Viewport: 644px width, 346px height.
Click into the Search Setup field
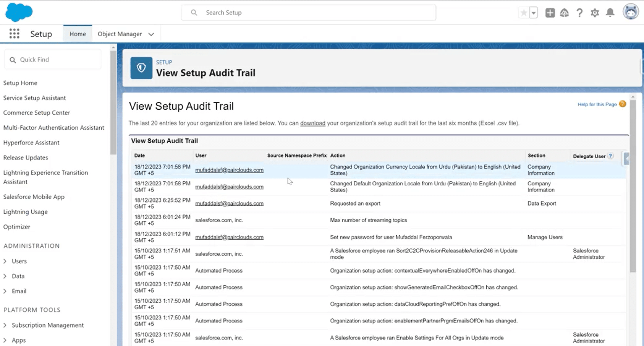[308, 13]
